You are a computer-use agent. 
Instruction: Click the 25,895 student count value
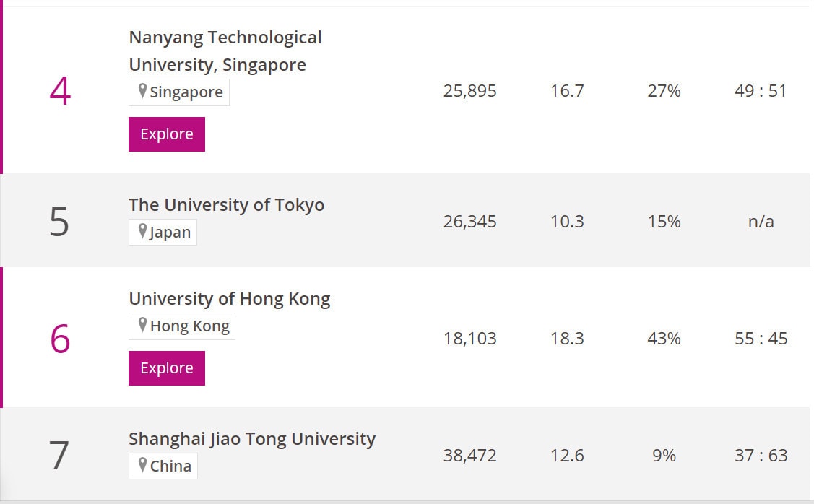[469, 91]
